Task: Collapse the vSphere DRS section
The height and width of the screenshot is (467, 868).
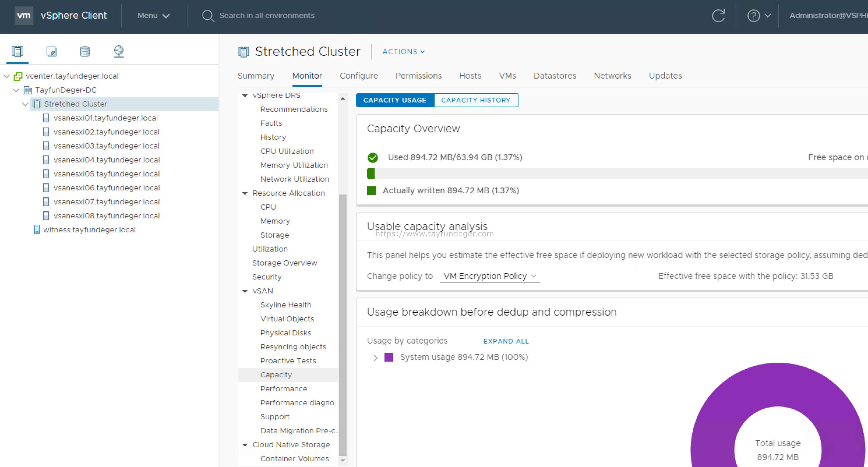Action: (x=245, y=95)
